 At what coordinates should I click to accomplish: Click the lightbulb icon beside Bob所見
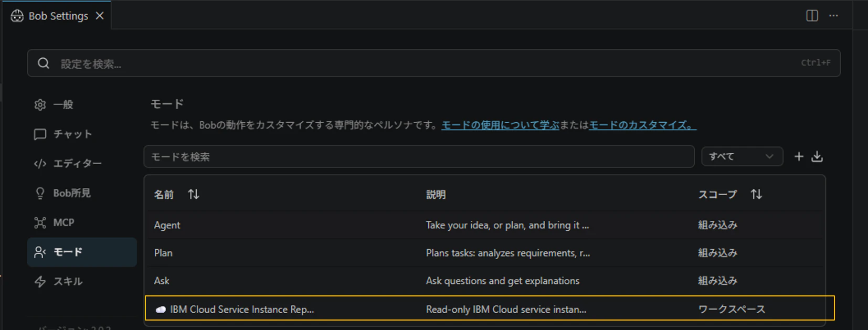tap(40, 193)
